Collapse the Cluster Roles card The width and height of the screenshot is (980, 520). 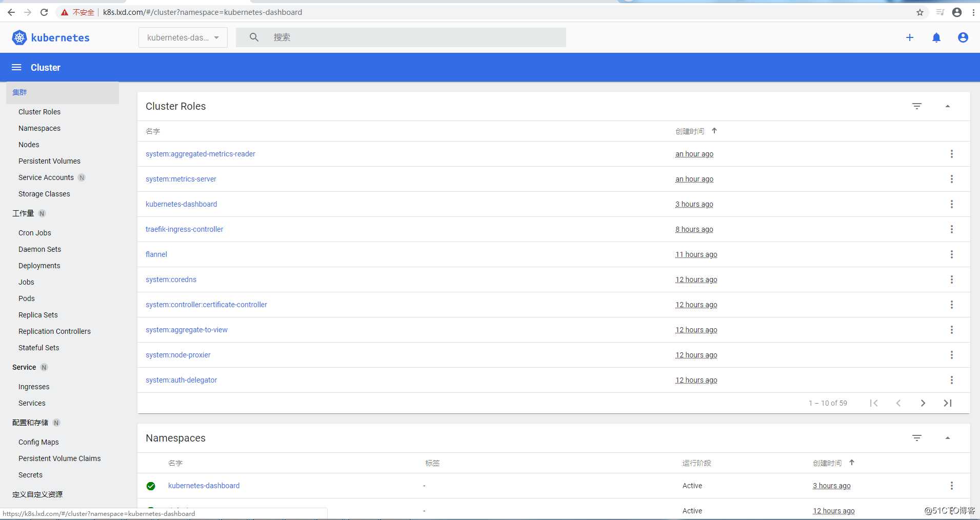[x=948, y=106]
